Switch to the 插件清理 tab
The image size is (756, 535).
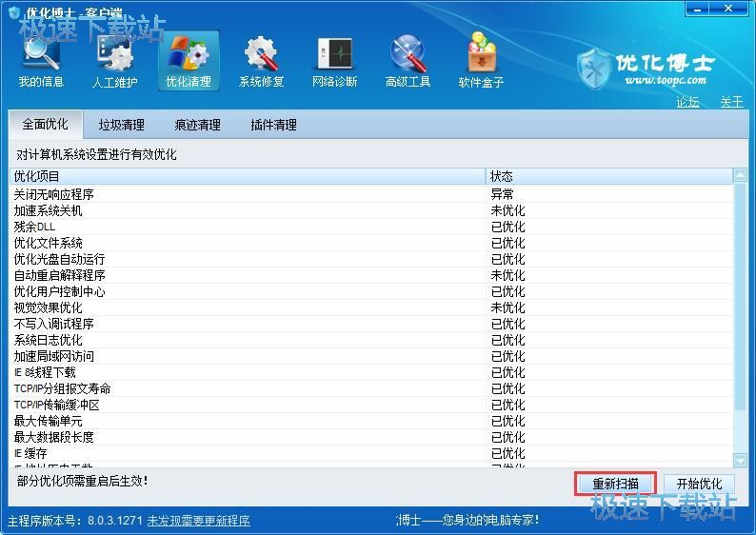point(274,125)
